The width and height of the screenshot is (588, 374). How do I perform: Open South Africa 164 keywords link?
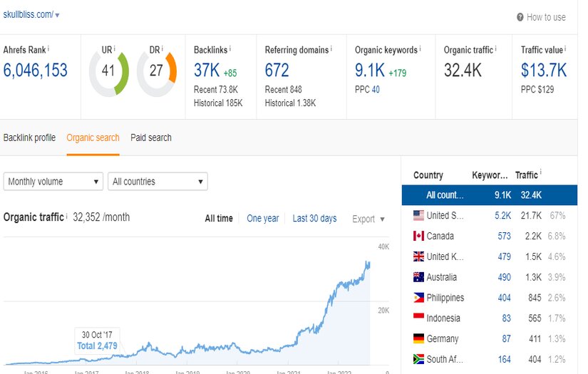[504, 359]
